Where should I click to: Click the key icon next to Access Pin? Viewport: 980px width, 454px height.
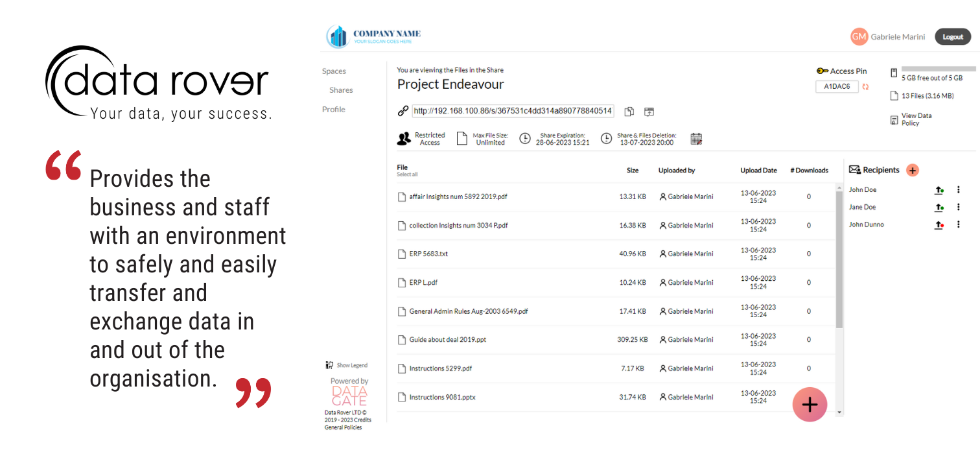click(x=822, y=71)
